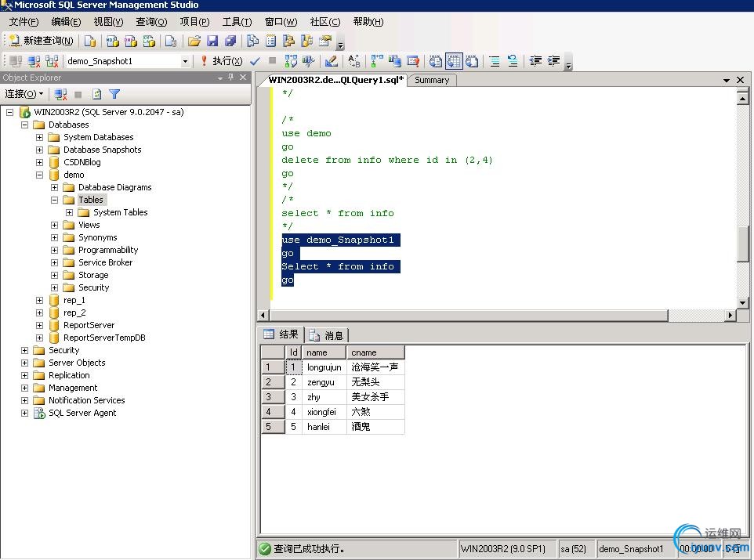The height and width of the screenshot is (560, 754).
Task: Open a new Analysis Services MDX query
Action: [x=113, y=42]
